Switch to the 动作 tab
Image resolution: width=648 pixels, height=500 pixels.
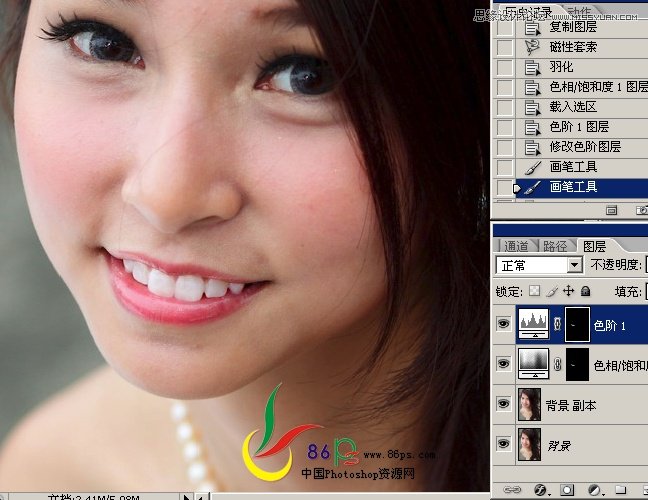tap(579, 12)
